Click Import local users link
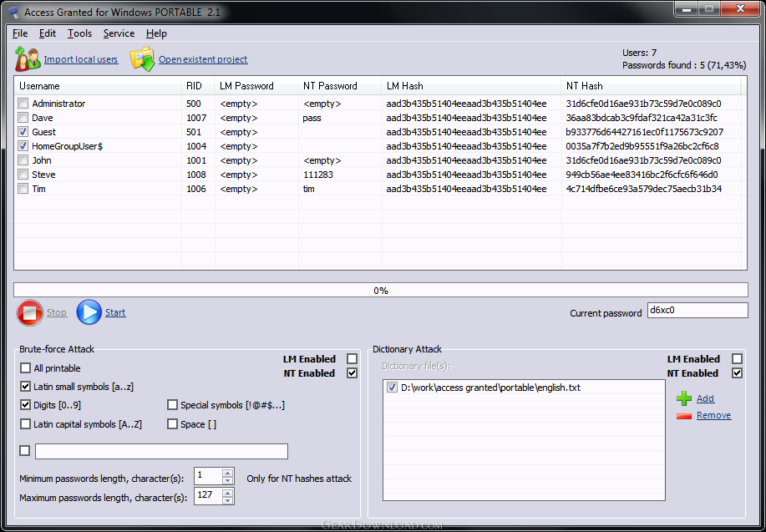Screen dimensions: 766x532 pos(80,59)
